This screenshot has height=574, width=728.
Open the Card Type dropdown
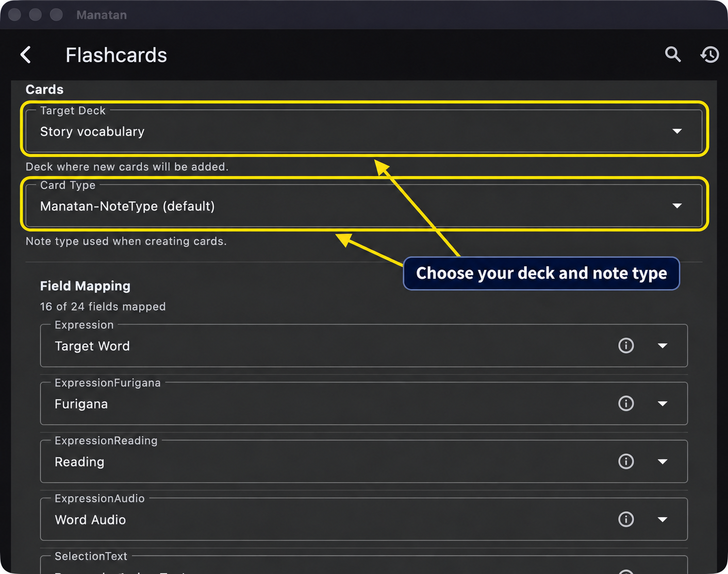[x=364, y=206]
